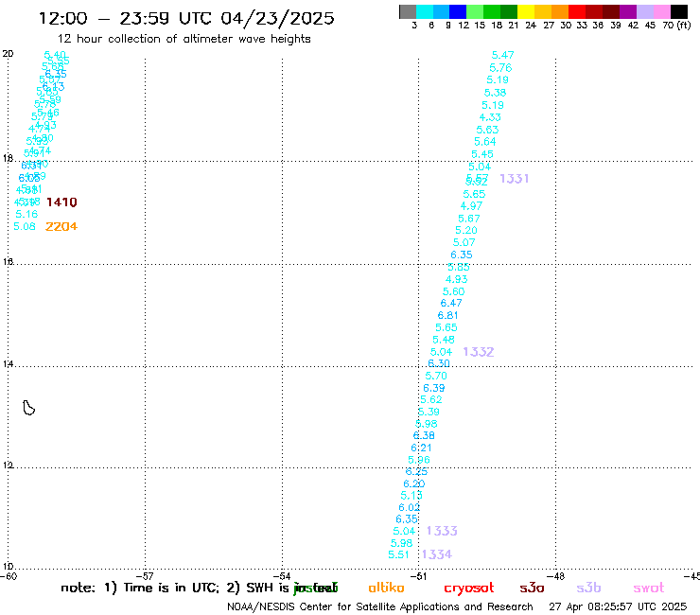Click the 'altika' satellite legend label
Screen dimensions: 700x615
click(386, 588)
